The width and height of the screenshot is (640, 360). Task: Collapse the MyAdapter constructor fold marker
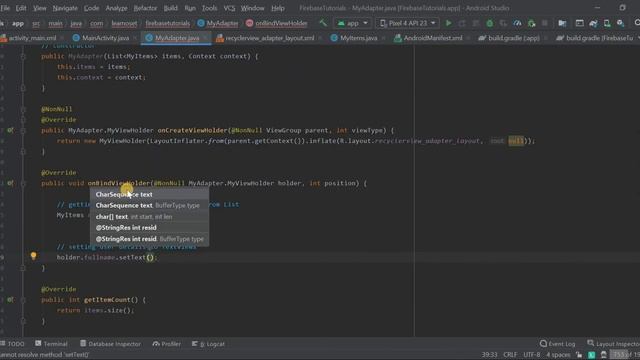pos(23,56)
